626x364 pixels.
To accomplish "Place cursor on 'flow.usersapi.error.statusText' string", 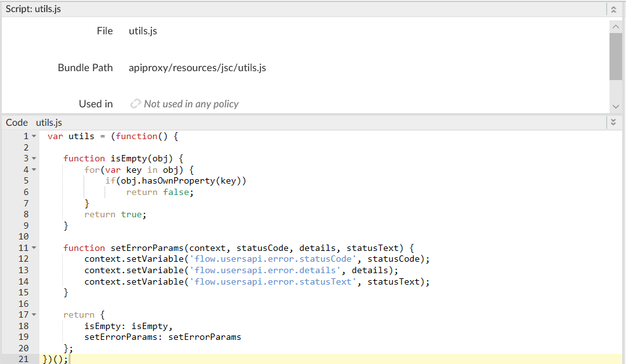I will pos(273,282).
